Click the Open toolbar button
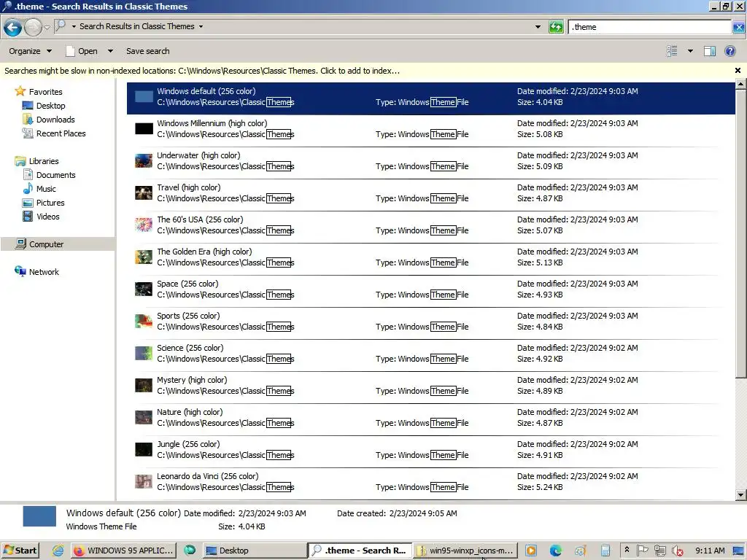 [x=82, y=51]
